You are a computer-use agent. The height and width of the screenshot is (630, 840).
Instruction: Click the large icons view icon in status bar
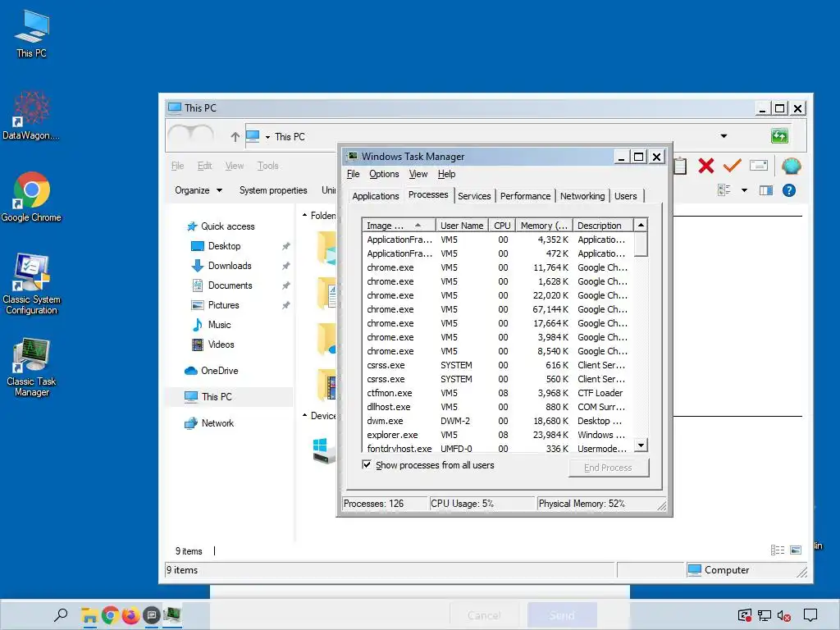point(796,550)
